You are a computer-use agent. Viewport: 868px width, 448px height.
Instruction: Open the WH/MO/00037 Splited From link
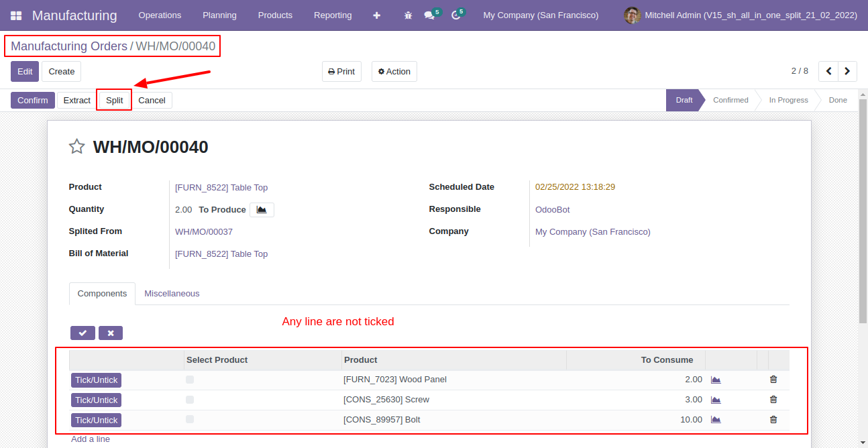204,232
